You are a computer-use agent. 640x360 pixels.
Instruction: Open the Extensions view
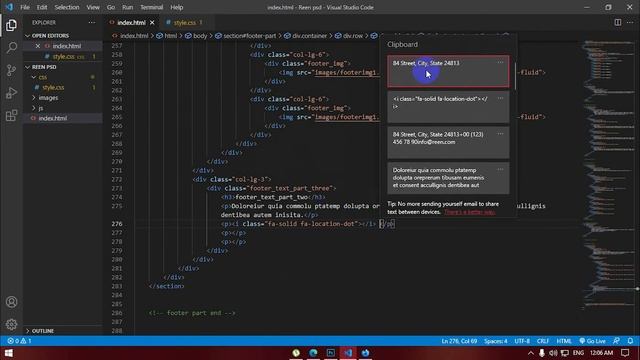click(11, 116)
